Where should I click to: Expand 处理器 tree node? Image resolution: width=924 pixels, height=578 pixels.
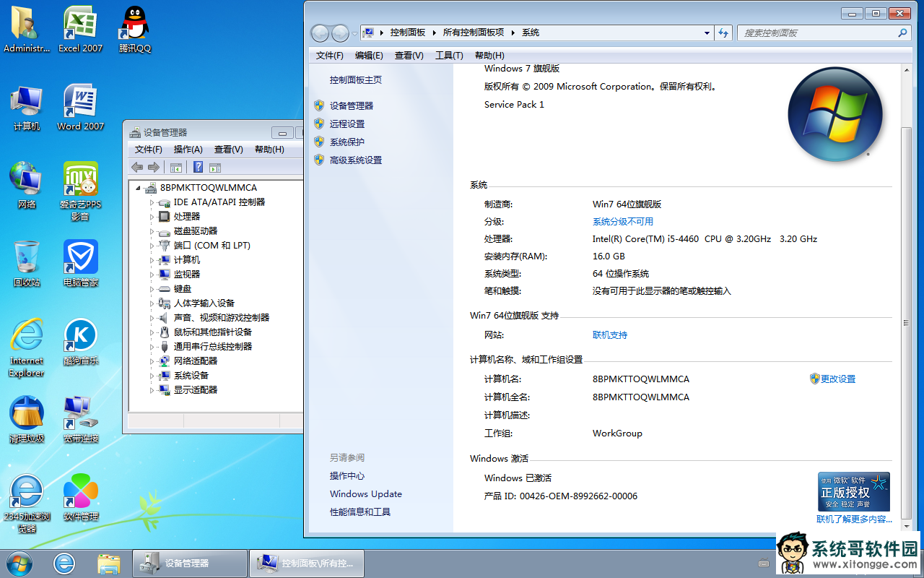152,217
